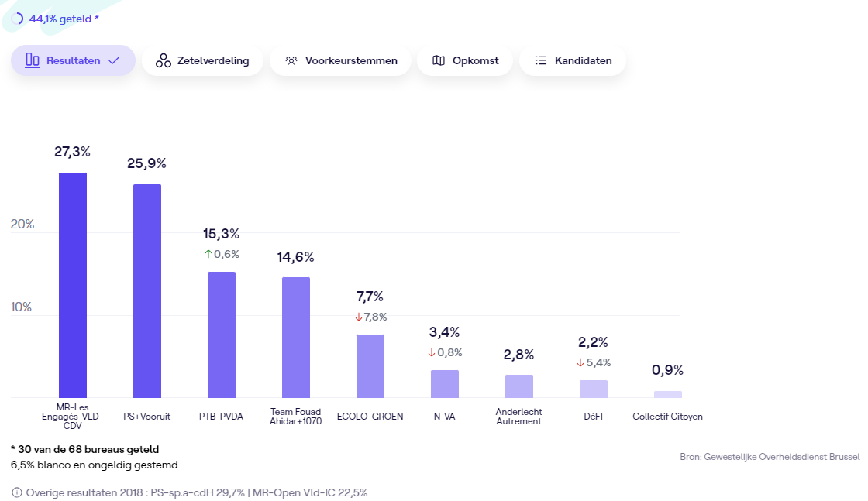
Task: Click the PTB-PVDA bar in chart
Action: [222, 335]
